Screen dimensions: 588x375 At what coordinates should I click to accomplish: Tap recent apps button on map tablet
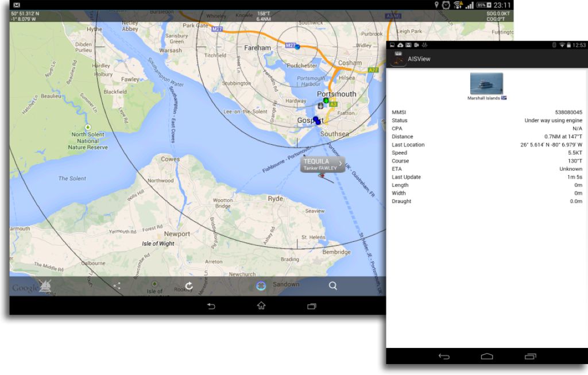[312, 306]
